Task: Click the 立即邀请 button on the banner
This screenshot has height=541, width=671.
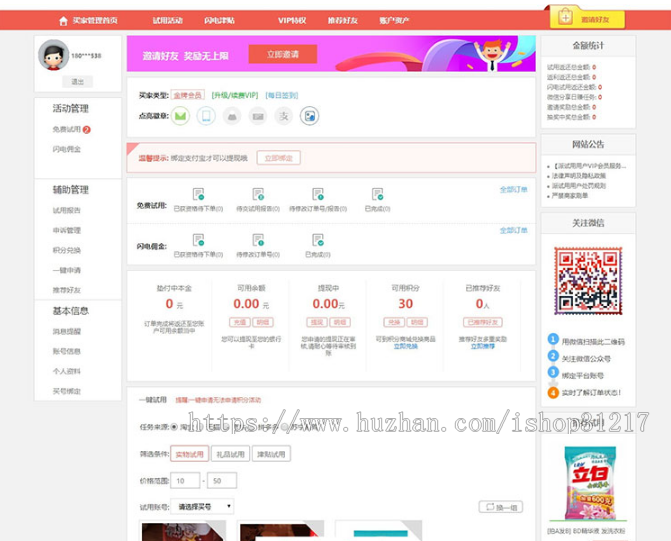Action: coord(283,54)
